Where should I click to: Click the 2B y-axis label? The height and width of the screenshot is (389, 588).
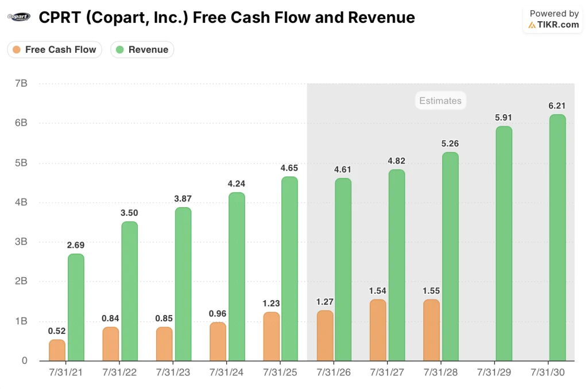tap(21, 281)
